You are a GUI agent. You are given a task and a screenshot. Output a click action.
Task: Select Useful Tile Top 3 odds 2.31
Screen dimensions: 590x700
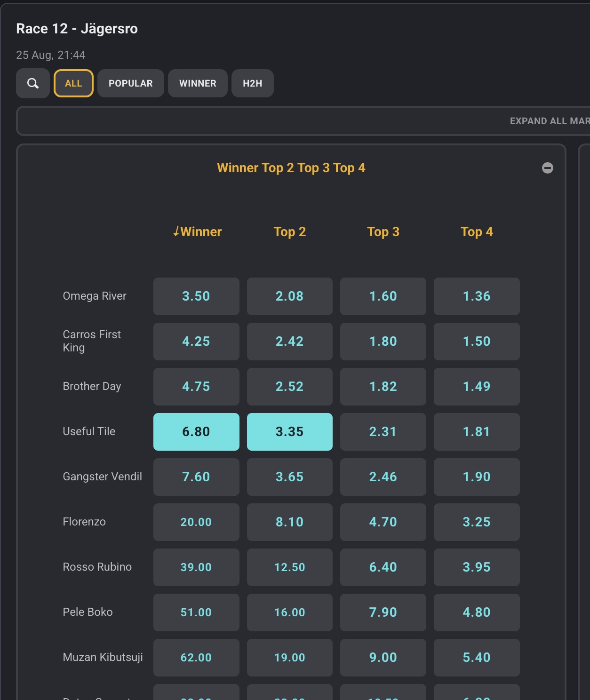point(383,432)
